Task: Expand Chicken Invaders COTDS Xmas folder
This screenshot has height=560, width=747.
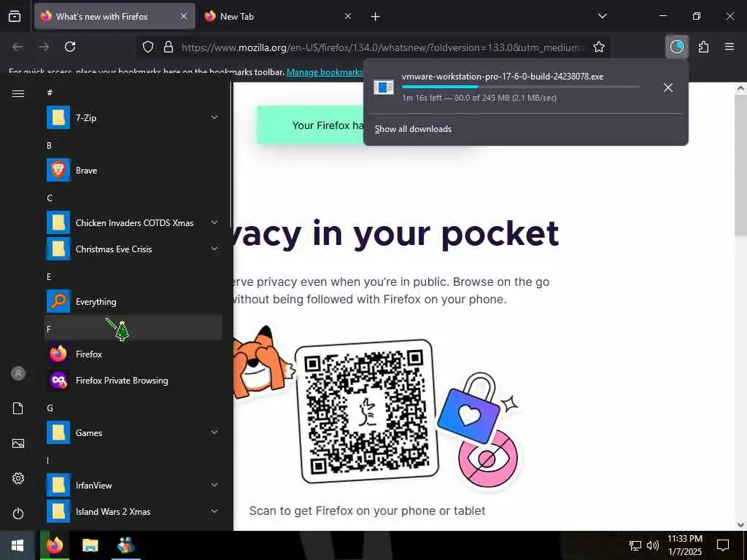Action: 133,222
